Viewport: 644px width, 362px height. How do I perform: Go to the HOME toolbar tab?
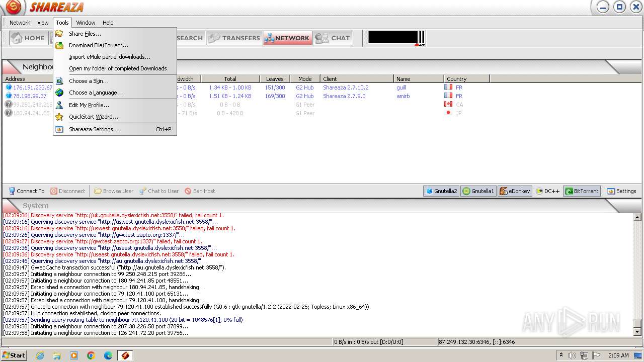[29, 38]
